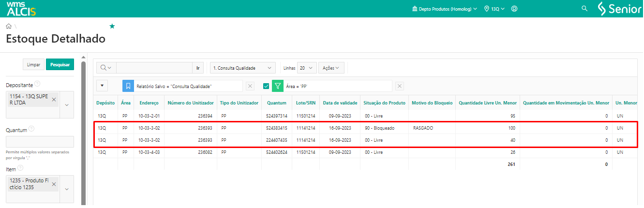644x208 pixels.
Task: Open the Ações menu
Action: [331, 68]
